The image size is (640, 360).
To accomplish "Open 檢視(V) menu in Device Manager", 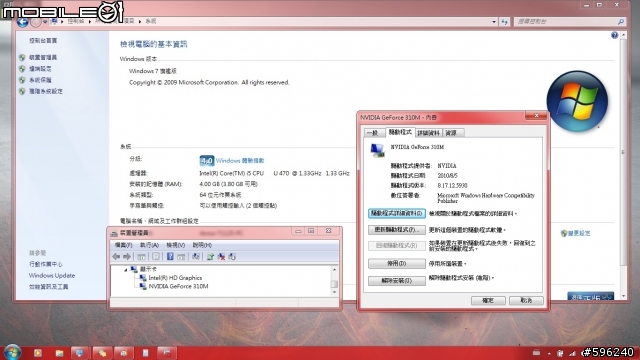I will click(x=176, y=245).
